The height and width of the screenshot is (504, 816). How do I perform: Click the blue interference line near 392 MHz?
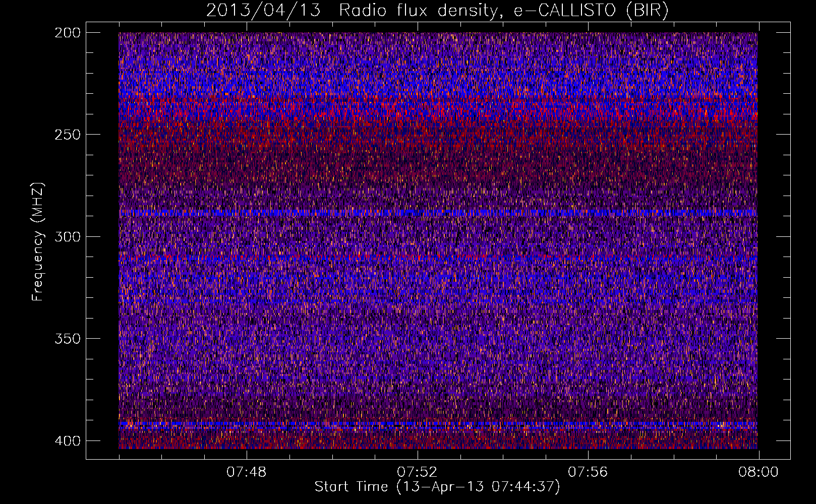tap(438, 424)
